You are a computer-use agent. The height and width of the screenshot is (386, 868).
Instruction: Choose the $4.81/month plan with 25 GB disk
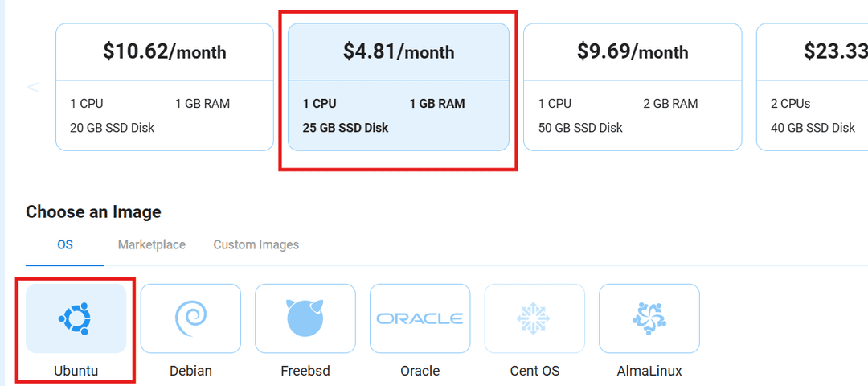tap(399, 87)
